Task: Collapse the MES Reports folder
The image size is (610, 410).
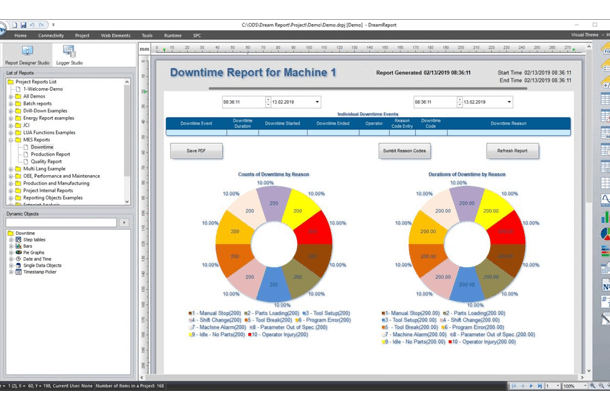Action: (11, 140)
